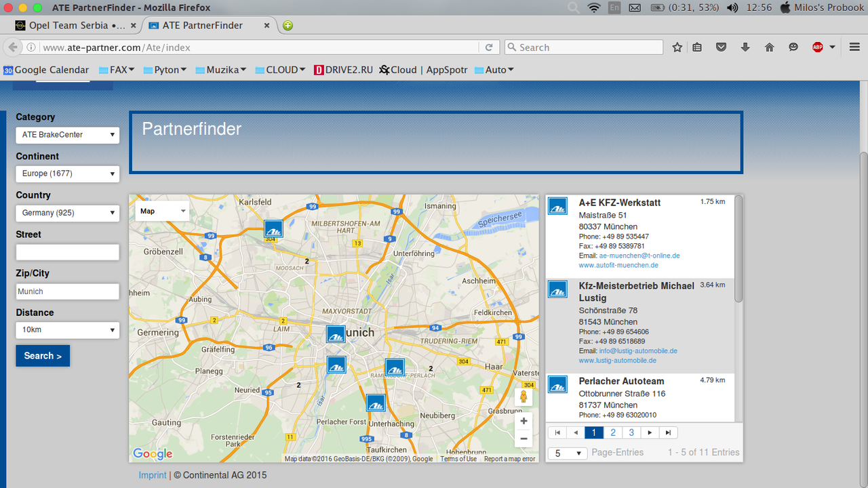Click Wi-Fi icon in menu bar
868x488 pixels.
pyautogui.click(x=594, y=7)
